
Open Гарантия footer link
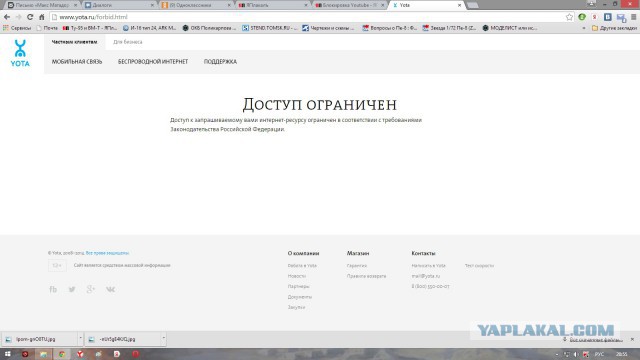[x=357, y=266]
